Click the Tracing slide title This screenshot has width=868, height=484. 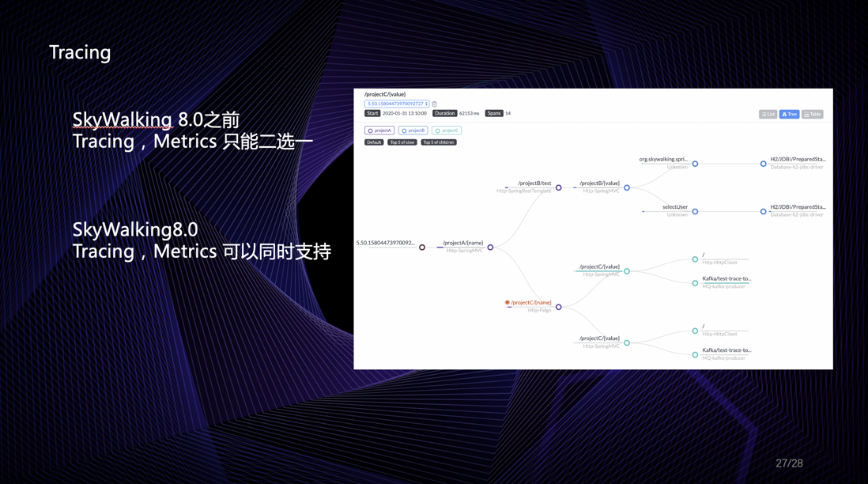[81, 53]
